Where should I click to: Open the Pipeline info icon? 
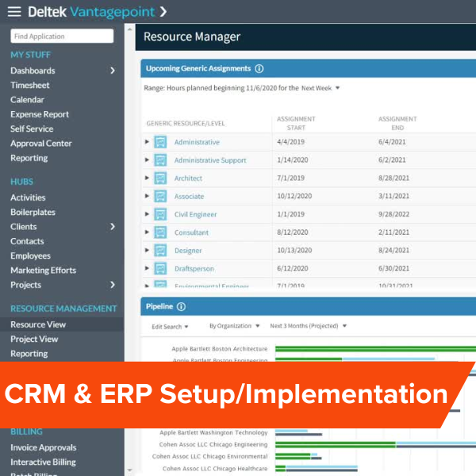181,306
